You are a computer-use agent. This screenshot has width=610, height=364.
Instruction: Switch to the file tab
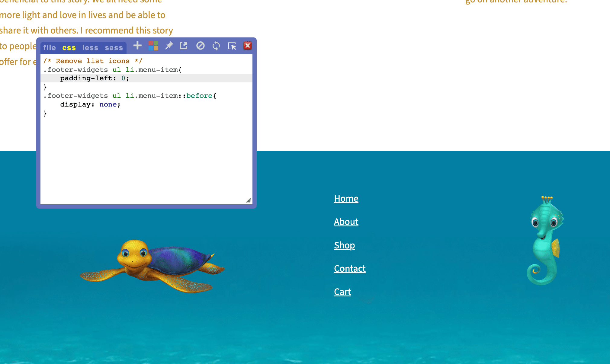(50, 48)
